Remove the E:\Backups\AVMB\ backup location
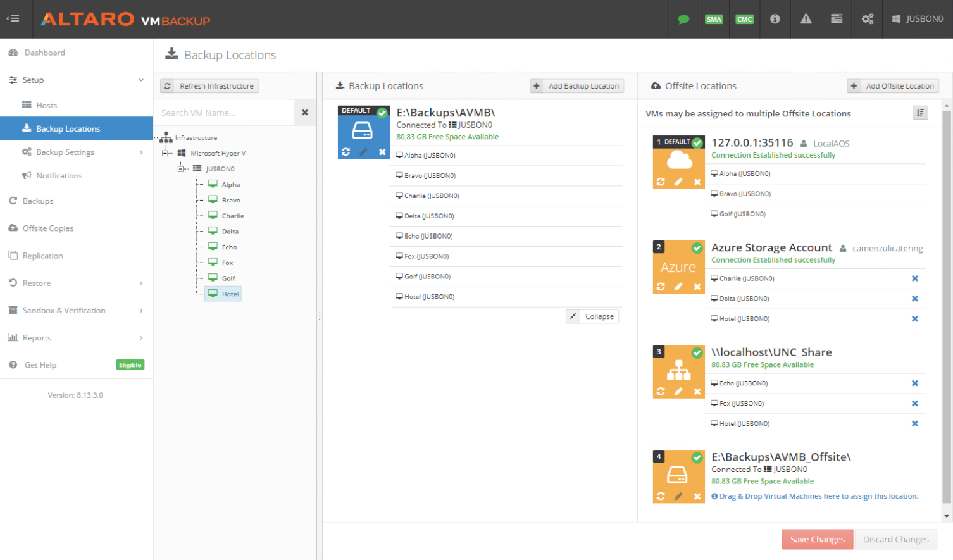This screenshot has height=560, width=953. pyautogui.click(x=382, y=152)
